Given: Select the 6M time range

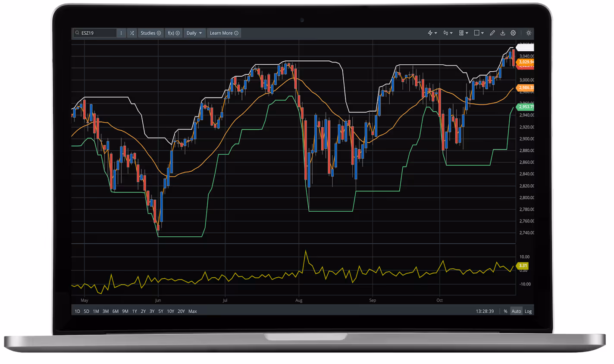Looking at the screenshot, I should tap(116, 311).
